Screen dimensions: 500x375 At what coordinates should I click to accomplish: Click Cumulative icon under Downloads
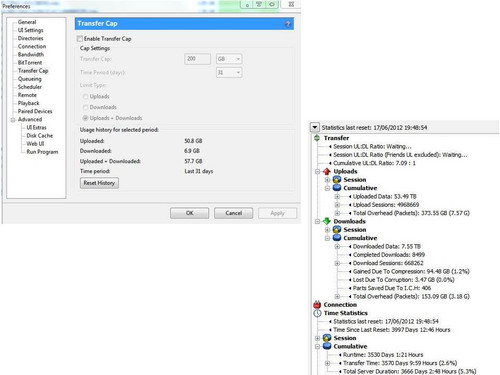[x=337, y=238]
